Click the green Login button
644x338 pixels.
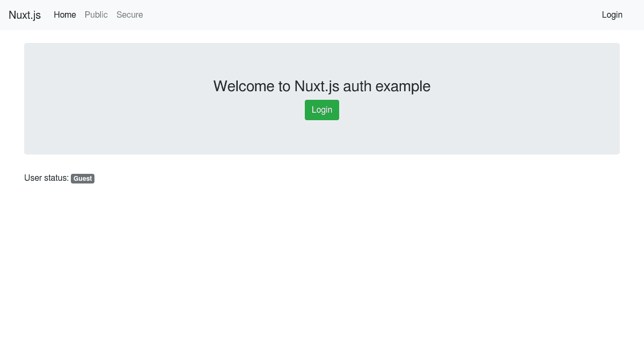pos(322,110)
